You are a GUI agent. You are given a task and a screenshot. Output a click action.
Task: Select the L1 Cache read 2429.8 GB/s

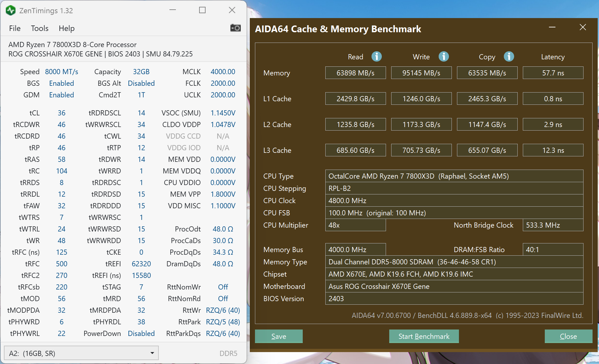[x=355, y=99]
